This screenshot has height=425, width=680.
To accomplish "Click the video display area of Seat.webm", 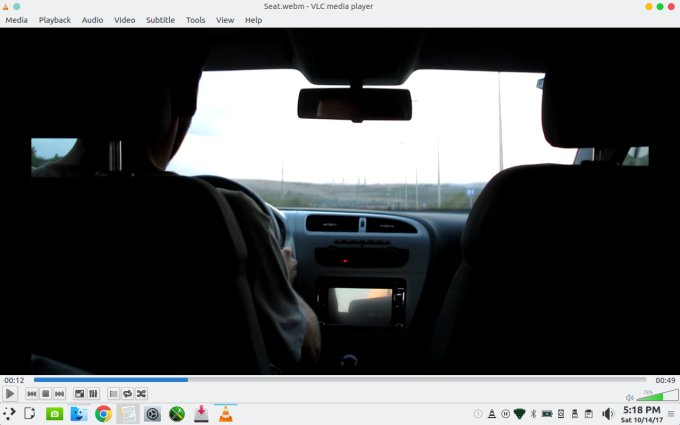I will coord(340,201).
